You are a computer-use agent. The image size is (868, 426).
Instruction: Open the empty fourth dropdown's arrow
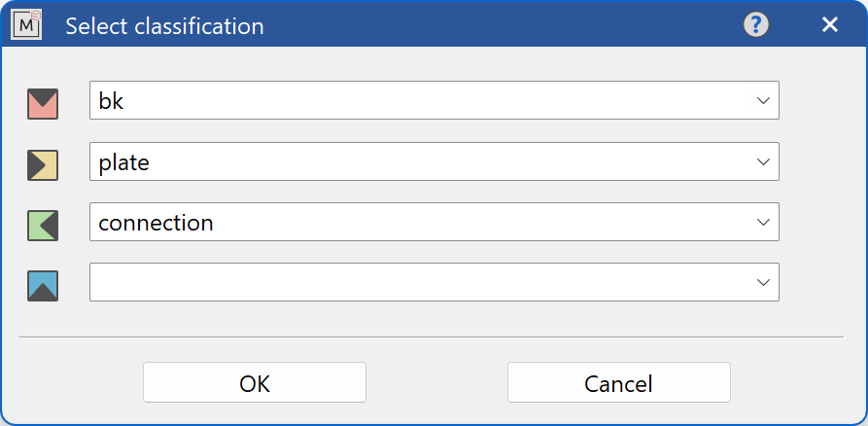click(x=763, y=282)
